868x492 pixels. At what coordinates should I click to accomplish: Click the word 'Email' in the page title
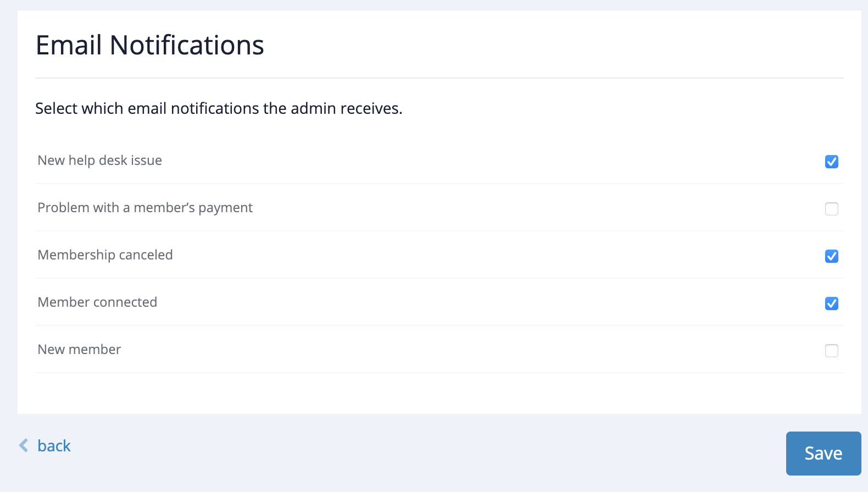[x=69, y=45]
